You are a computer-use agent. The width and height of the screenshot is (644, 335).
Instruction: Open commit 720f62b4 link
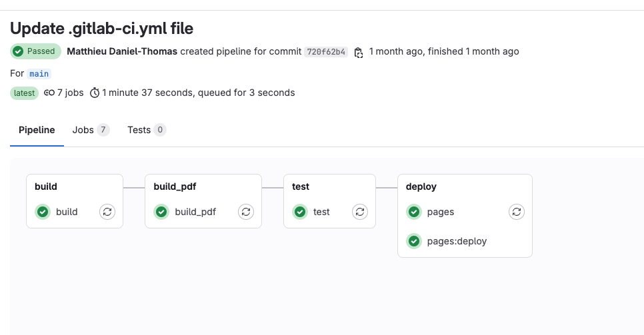coord(326,52)
